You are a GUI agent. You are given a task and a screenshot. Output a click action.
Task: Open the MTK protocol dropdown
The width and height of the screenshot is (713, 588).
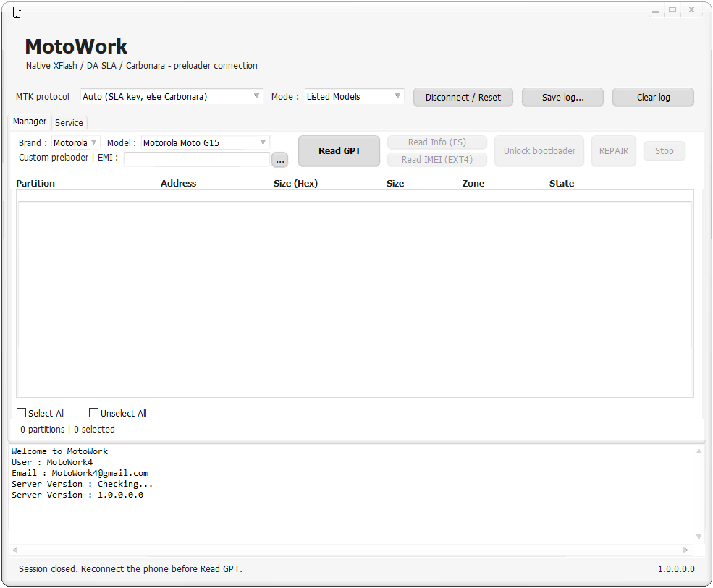click(x=172, y=96)
